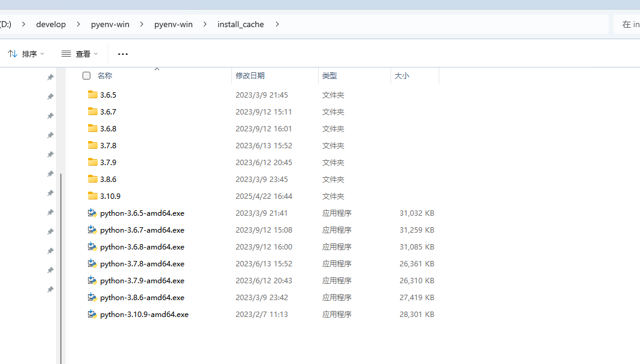The height and width of the screenshot is (364, 640).
Task: Select python-3.6.5-amd64.exe installer icon
Action: [92, 213]
